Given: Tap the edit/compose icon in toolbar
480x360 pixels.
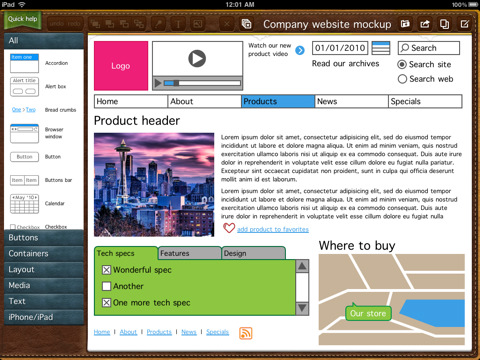Looking at the screenshot, I should (465, 24).
